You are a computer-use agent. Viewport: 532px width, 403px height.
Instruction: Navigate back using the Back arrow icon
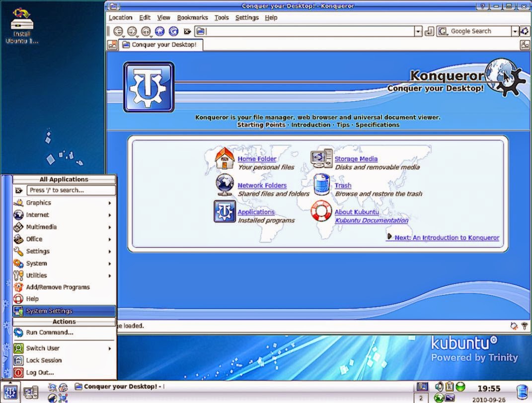click(x=118, y=31)
